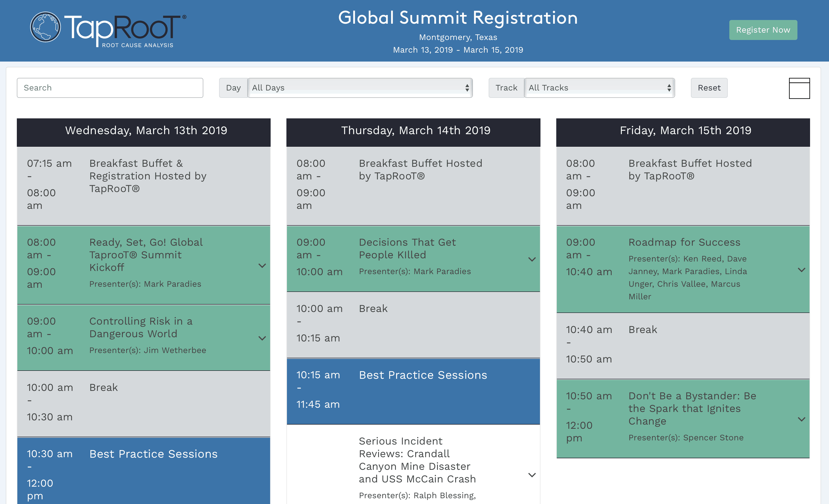
Task: Open the All Days dropdown
Action: tap(360, 88)
